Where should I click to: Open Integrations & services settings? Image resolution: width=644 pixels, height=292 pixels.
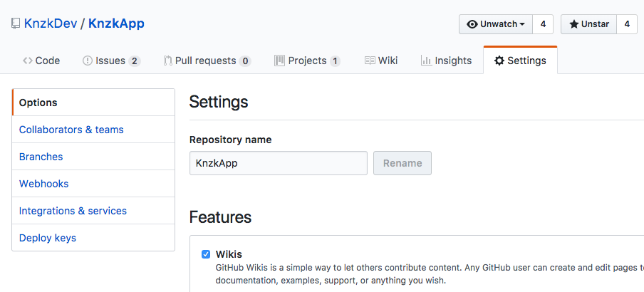[93, 211]
